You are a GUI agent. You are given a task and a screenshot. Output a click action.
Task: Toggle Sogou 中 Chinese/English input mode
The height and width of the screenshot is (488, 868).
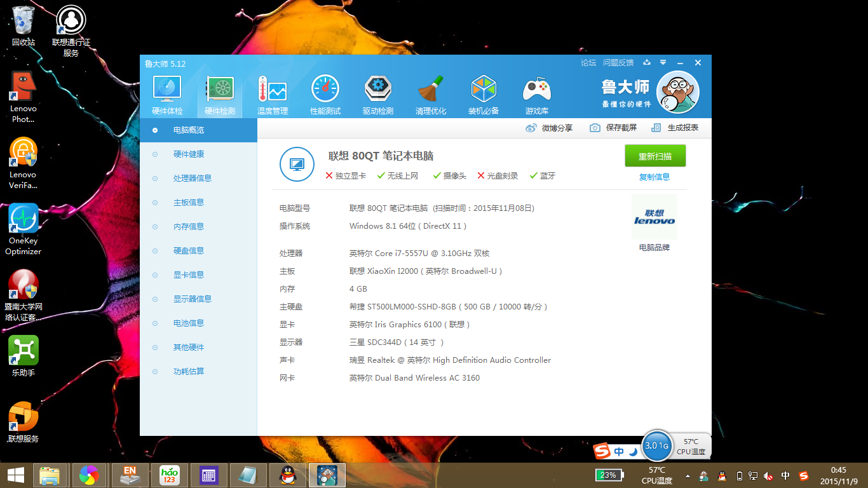(x=619, y=452)
